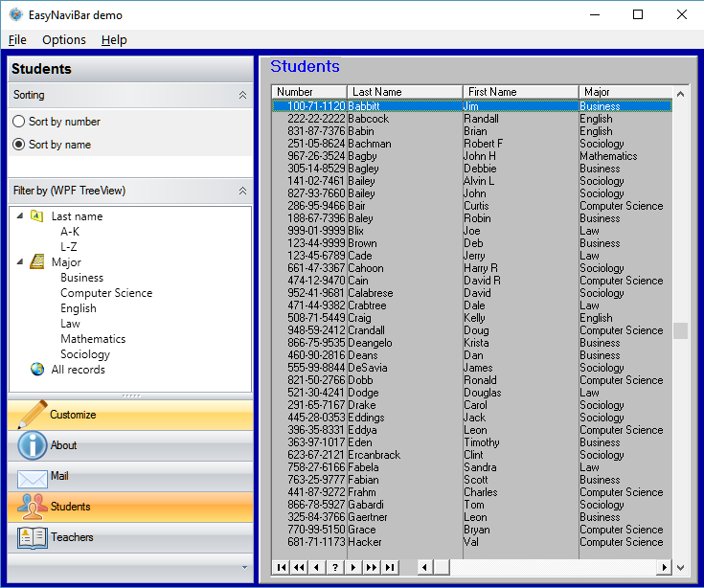704x588 pixels.
Task: Sort by the Last Name column header
Action: [x=404, y=92]
